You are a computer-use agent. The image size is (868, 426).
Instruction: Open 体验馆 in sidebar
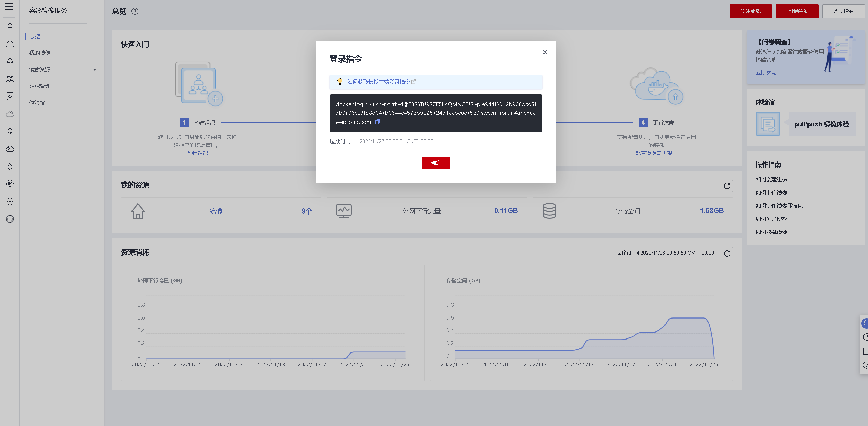pyautogui.click(x=37, y=103)
